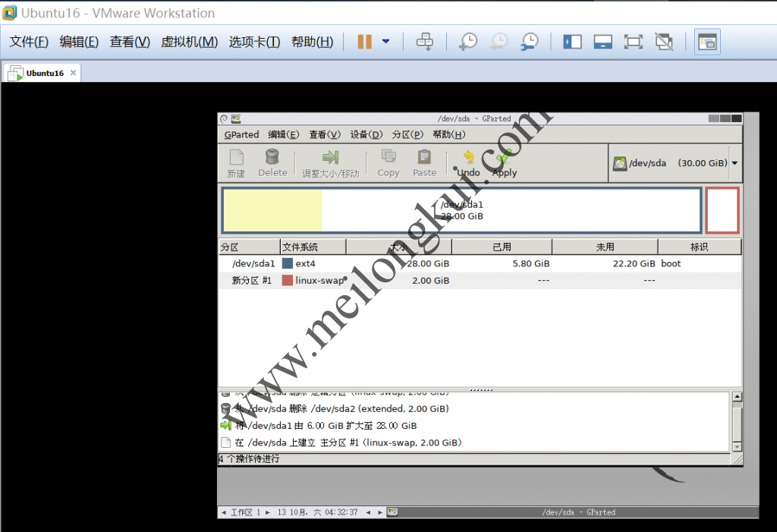The image size is (777, 532).
Task: Select operation creating primary linux-swap partition
Action: coord(341,442)
